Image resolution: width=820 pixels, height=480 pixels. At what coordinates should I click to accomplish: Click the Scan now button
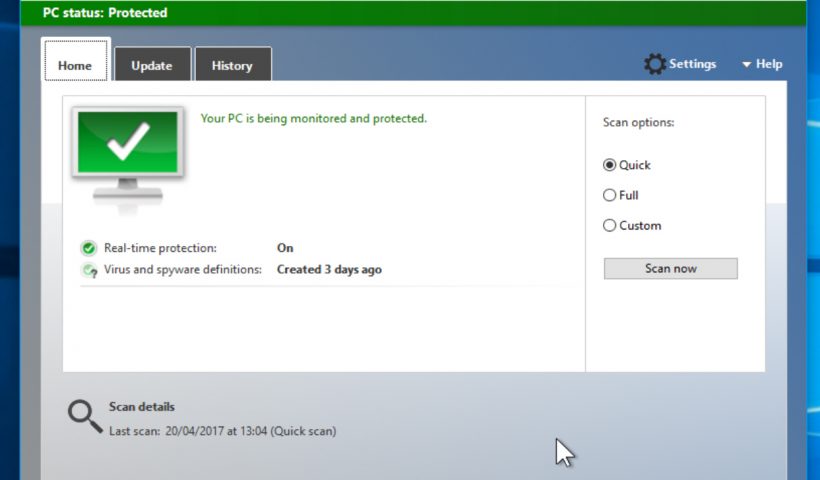pyautogui.click(x=670, y=269)
